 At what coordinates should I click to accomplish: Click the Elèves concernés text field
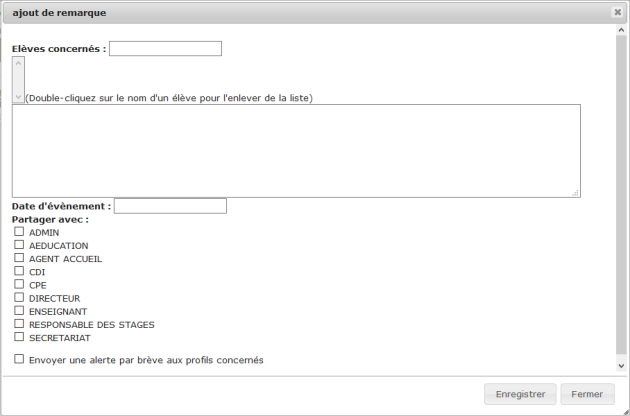(x=165, y=49)
